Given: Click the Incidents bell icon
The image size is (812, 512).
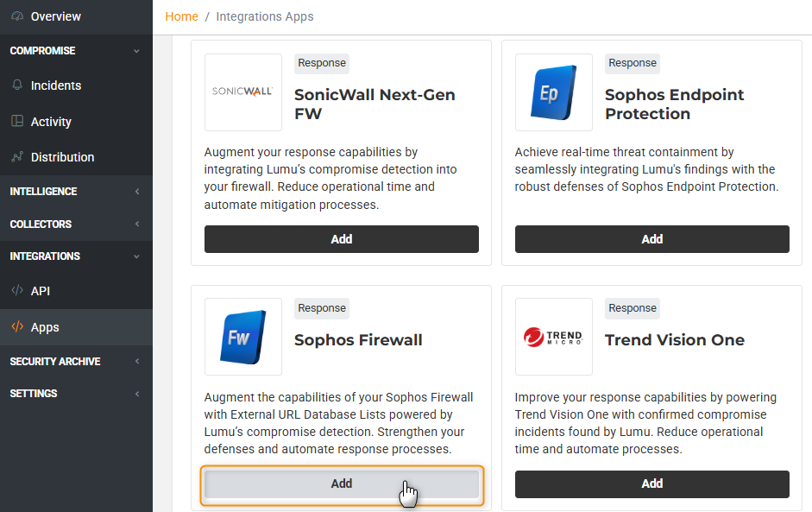Looking at the screenshot, I should coord(17,85).
